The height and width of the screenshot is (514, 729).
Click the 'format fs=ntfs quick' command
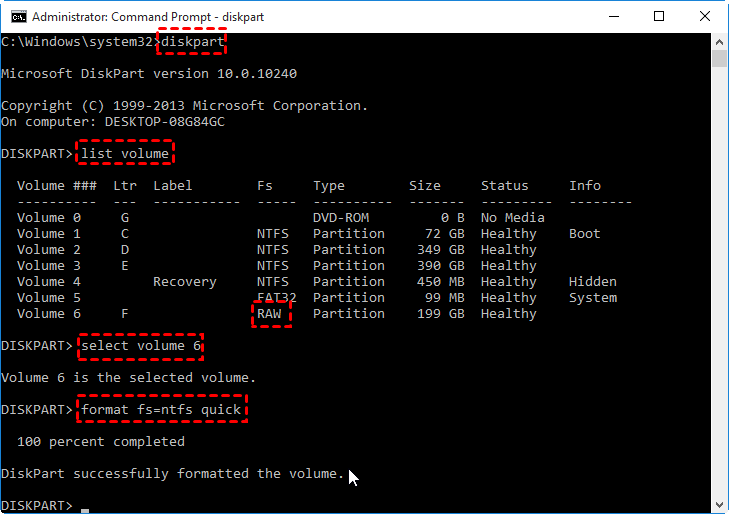pos(165,410)
